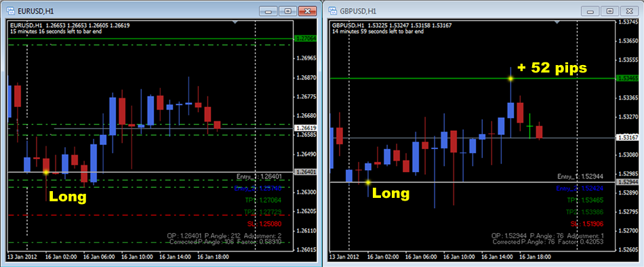Maximize the EURUSD,H1 chart window
Viewport: 644px width, 267px height.
click(288, 11)
